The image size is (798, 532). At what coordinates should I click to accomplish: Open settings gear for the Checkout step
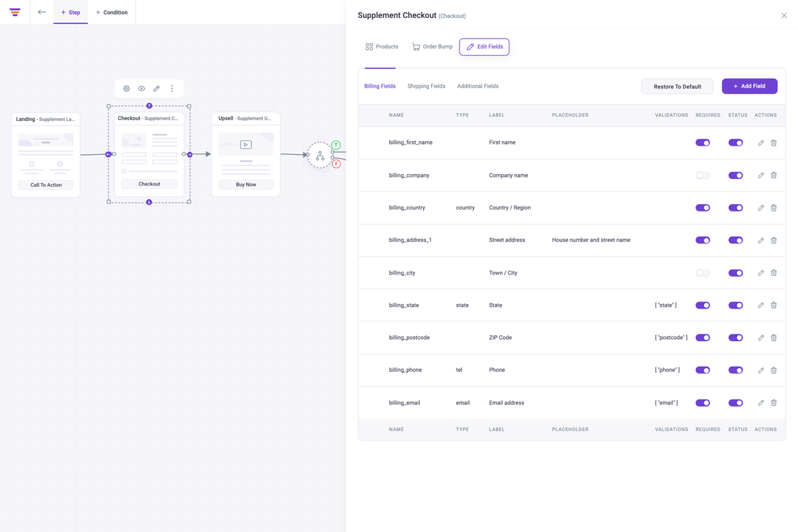(126, 88)
